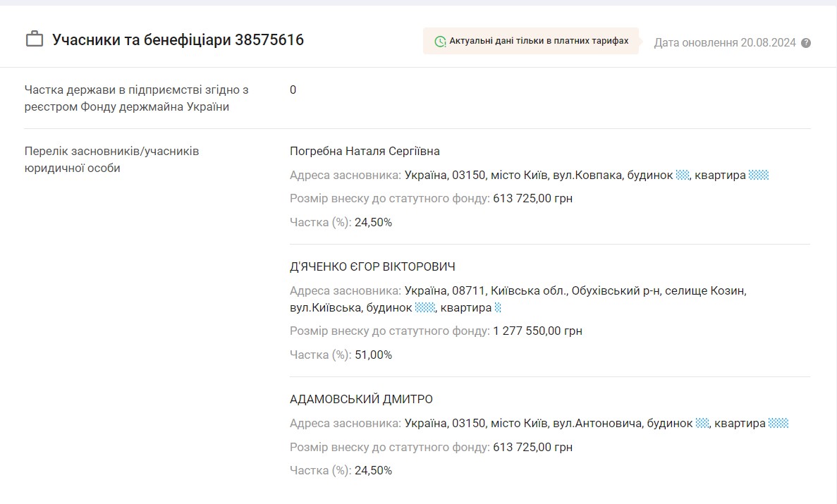Click the hidden building number for Погребна's address
Image resolution: width=837 pixels, height=504 pixels.
tap(682, 175)
